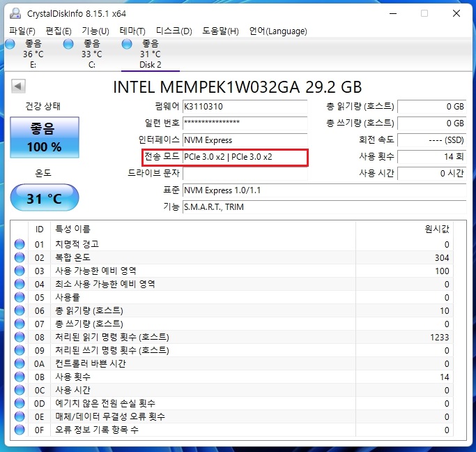The width and height of the screenshot is (476, 452).
Task: Close the CrystalDiskInfo window
Action: tap(456, 13)
